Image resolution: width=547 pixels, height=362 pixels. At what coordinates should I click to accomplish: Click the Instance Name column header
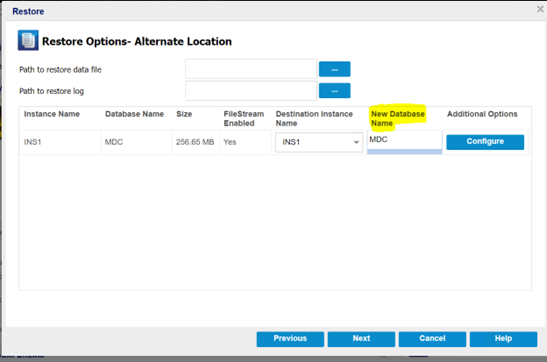point(52,114)
